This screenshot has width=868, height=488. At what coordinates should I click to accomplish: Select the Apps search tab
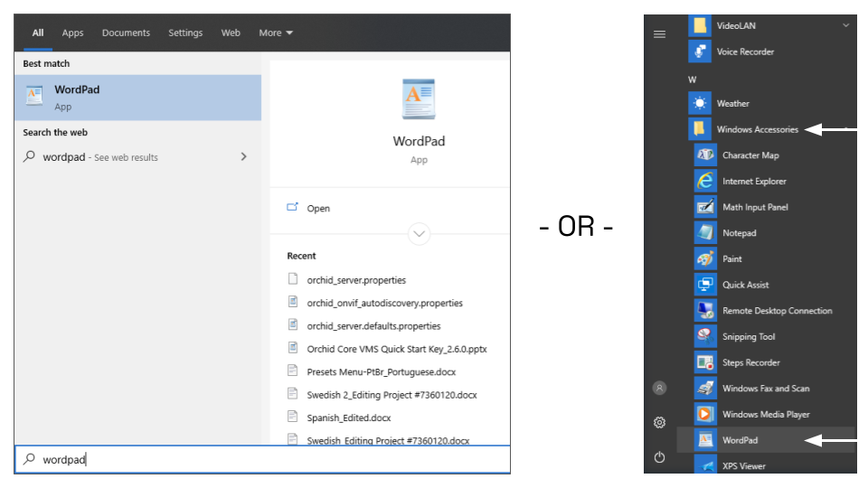click(72, 33)
